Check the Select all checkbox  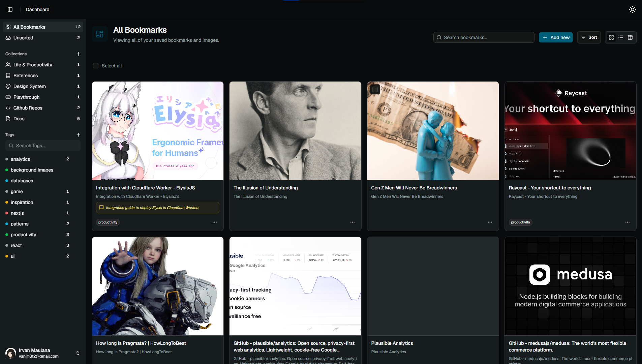96,66
